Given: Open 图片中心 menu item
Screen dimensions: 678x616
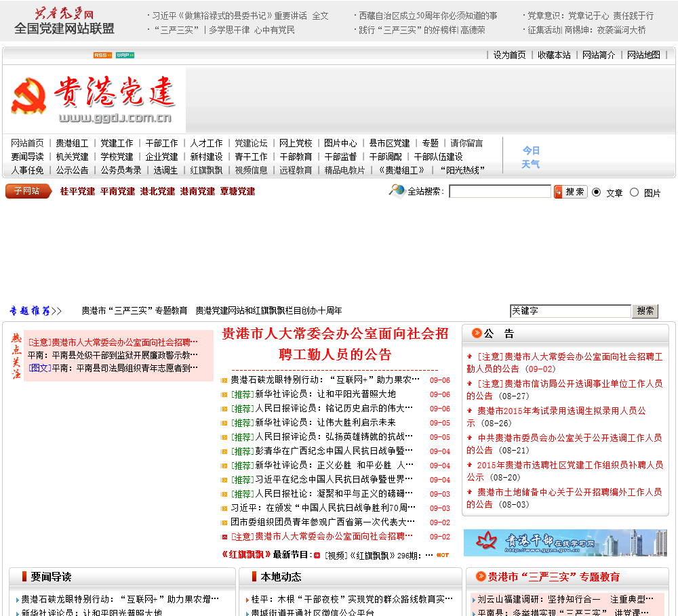Looking at the screenshot, I should pos(340,143).
